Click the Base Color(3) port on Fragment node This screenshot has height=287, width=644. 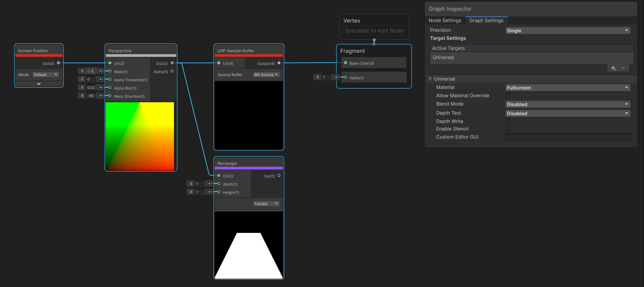point(346,63)
